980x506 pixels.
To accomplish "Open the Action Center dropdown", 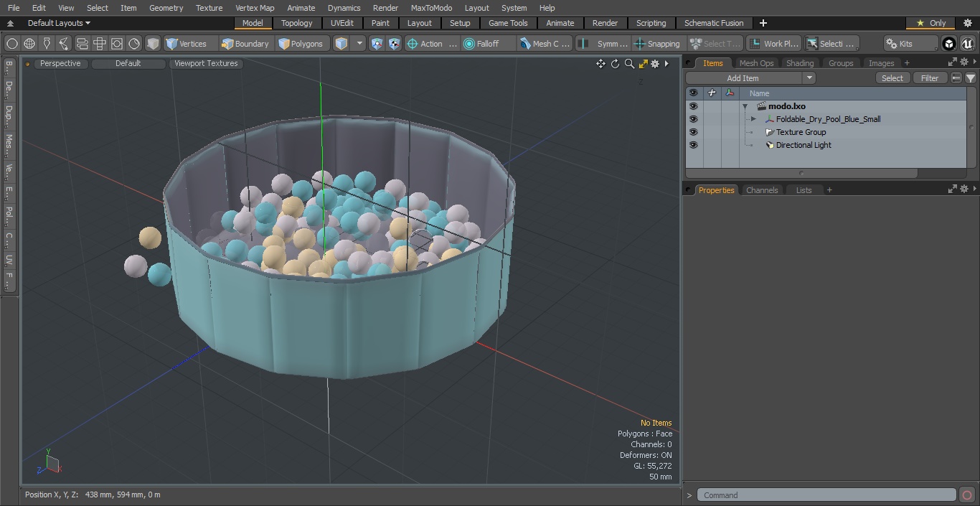I will pos(431,44).
